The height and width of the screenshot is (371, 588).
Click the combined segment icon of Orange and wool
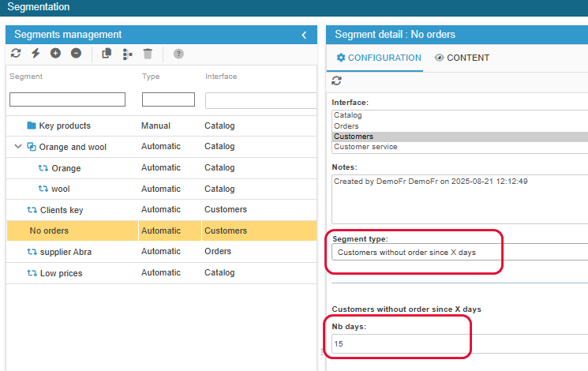tap(32, 147)
